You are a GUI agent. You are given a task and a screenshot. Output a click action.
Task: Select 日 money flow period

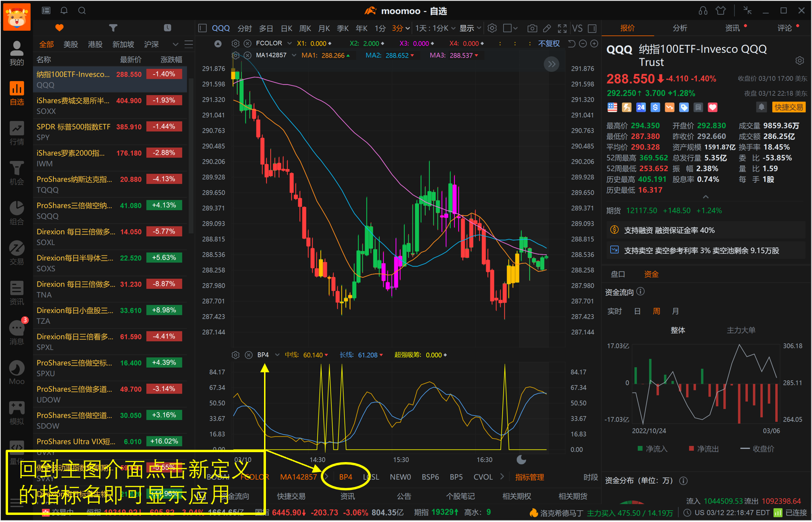(637, 311)
